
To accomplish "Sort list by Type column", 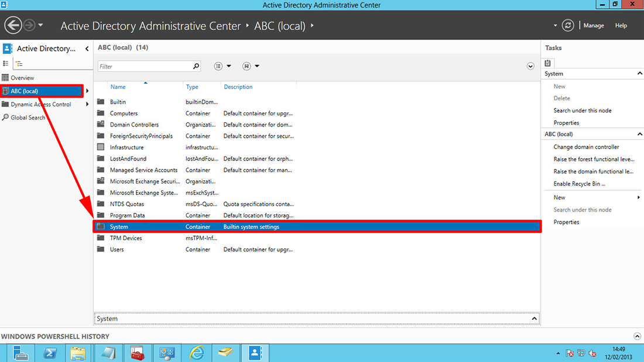I will click(192, 87).
